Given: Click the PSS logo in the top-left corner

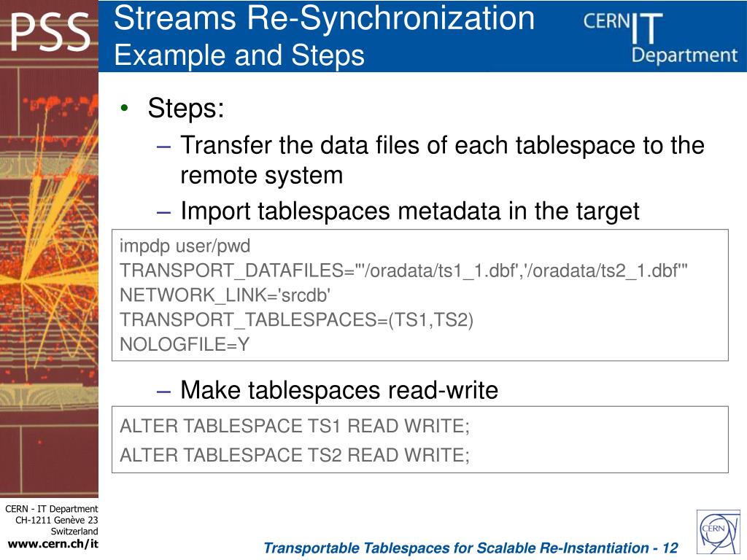Looking at the screenshot, I should pos(50,32).
